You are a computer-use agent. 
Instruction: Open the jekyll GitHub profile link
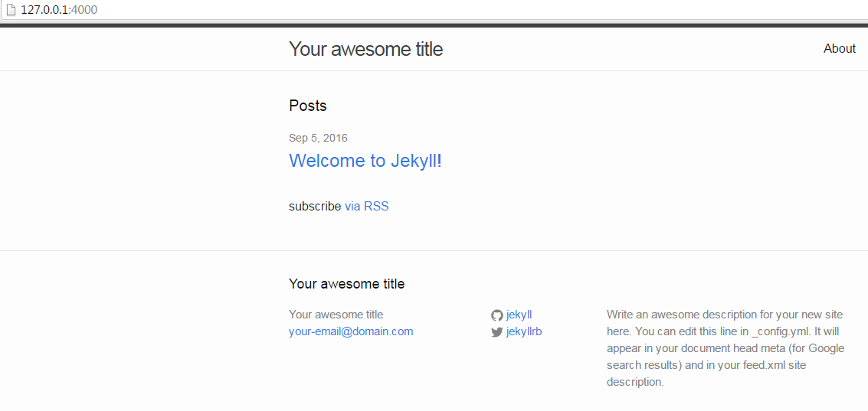[519, 315]
